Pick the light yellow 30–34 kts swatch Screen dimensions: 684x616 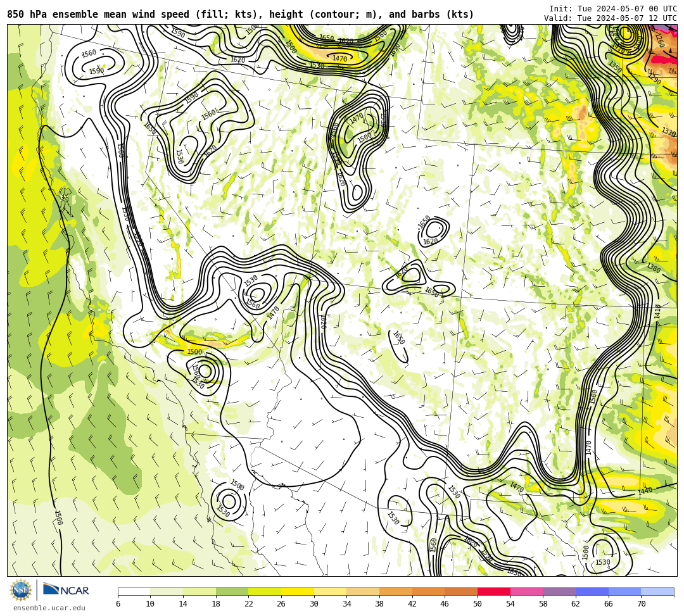pos(330,591)
